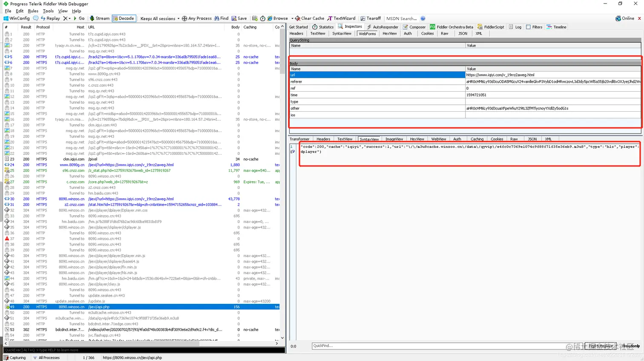Click the word-wrap icon beside response line 1
Image resolution: width=644 pixels, height=361 pixels.
(293, 152)
